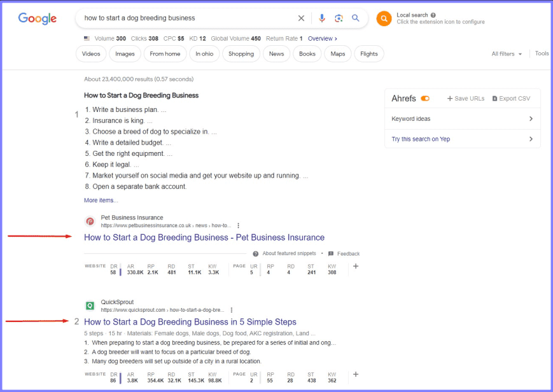Screen dimensions: 553x392
Task: Select the Videos filter chip
Action: coord(91,53)
